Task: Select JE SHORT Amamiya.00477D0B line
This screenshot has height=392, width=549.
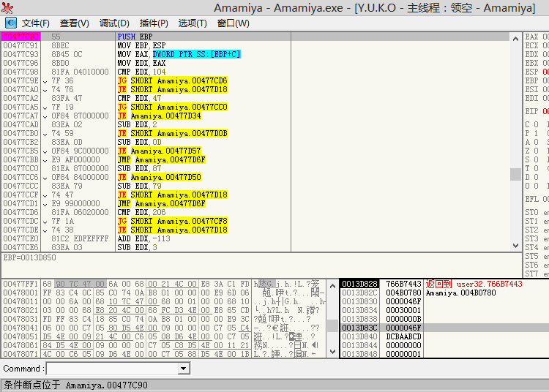Action: click(x=172, y=133)
